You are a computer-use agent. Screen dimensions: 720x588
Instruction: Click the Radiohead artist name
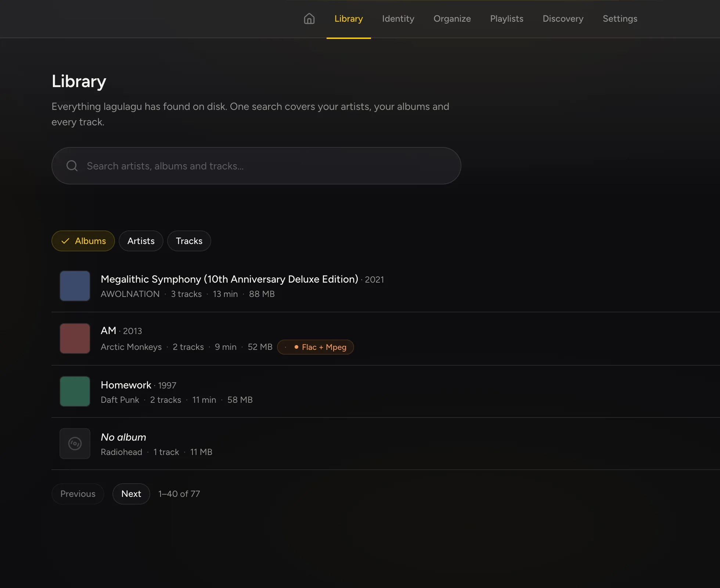[x=122, y=452]
